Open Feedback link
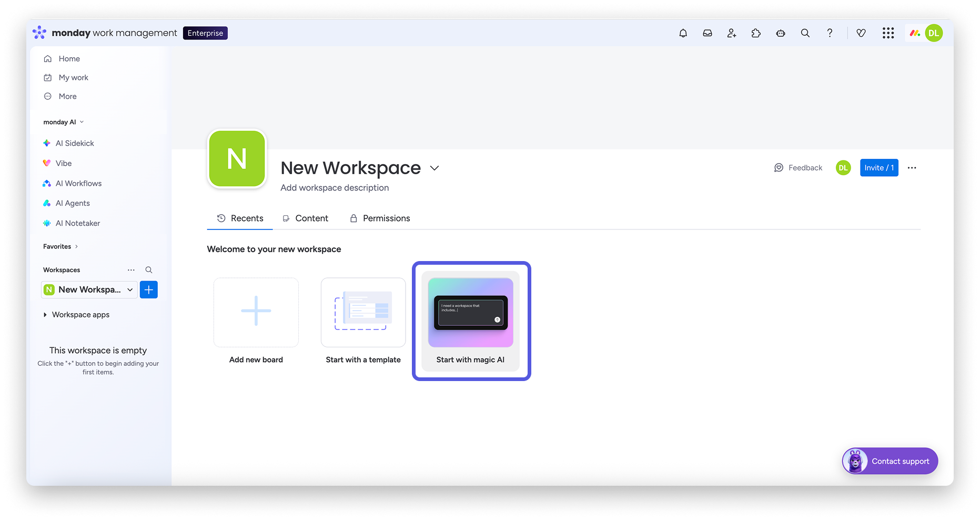This screenshot has width=980, height=520. point(798,168)
